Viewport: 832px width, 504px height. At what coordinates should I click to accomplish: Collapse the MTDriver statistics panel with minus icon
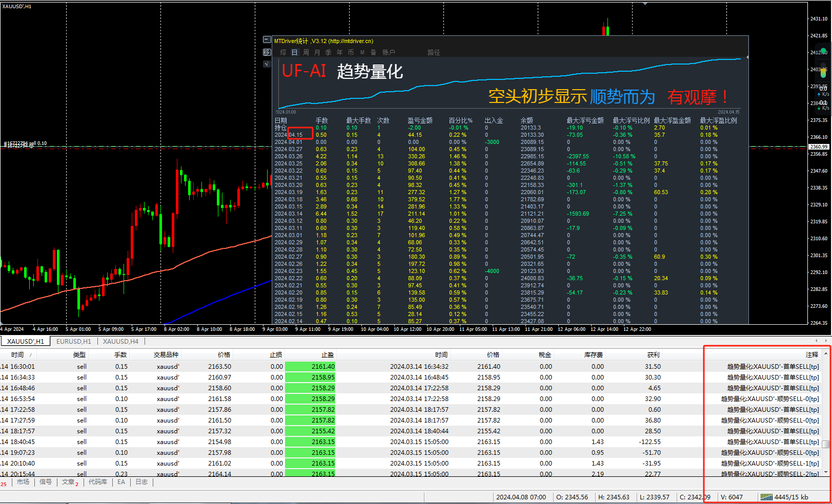(x=267, y=39)
